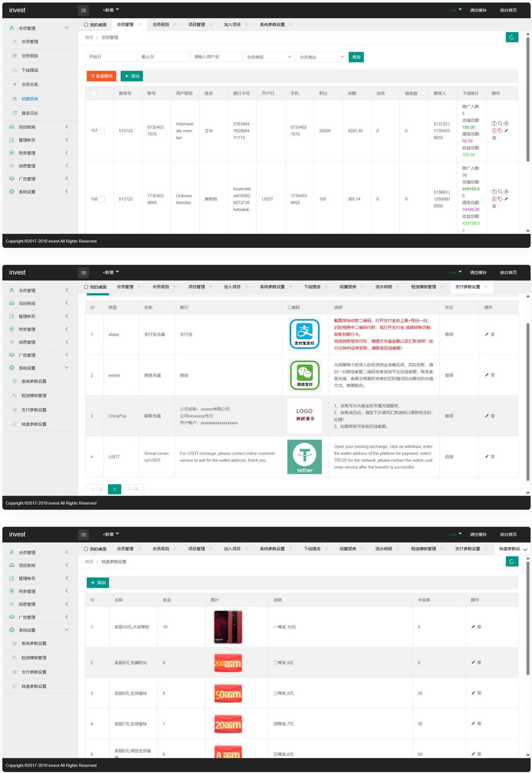Open 会员关系 in the sidebar

tap(30, 84)
